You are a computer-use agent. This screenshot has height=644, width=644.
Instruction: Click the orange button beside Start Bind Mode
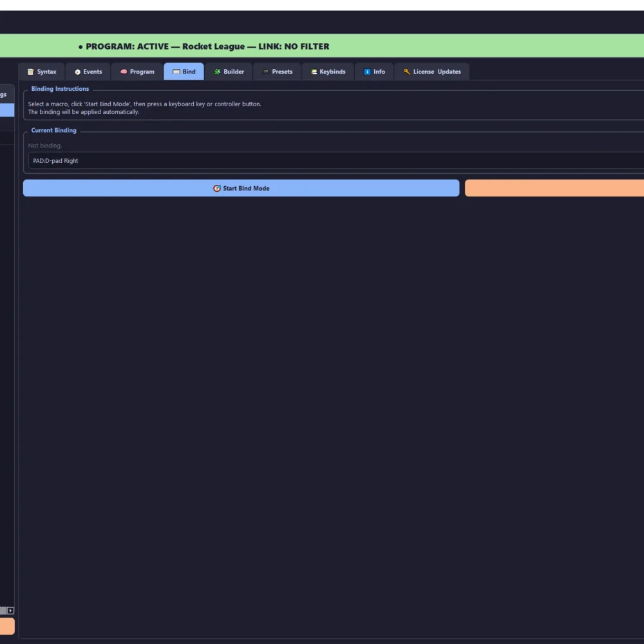(x=554, y=188)
